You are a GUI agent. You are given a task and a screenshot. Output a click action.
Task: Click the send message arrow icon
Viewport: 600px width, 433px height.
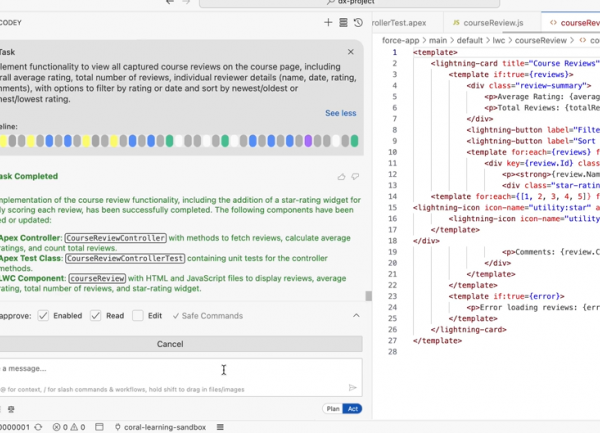[352, 387]
